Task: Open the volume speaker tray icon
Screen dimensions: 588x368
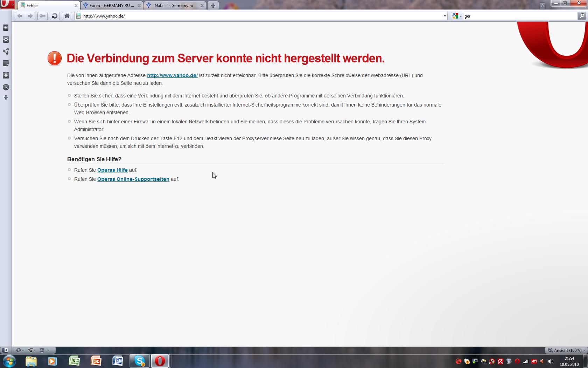Action: (551, 361)
